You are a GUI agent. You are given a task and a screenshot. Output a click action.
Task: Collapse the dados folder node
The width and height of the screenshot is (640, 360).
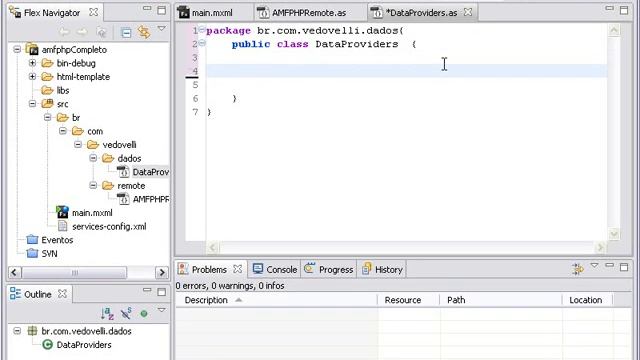[93, 158]
